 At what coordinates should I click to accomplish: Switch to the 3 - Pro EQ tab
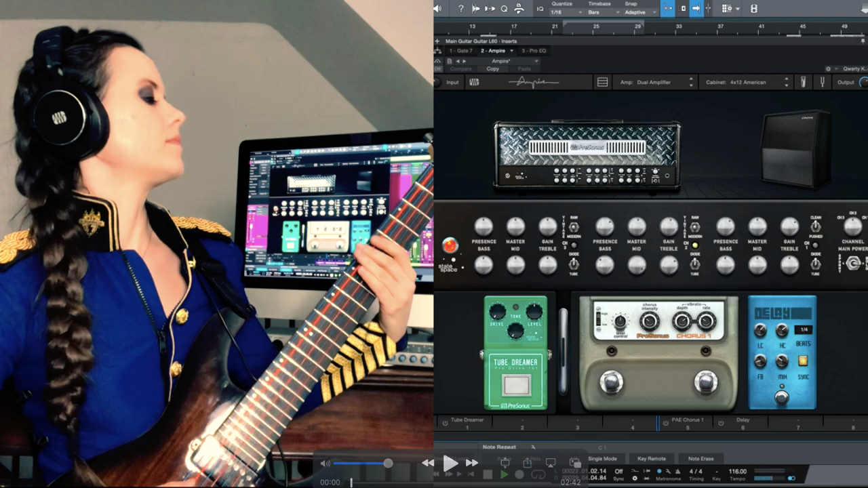click(x=534, y=51)
